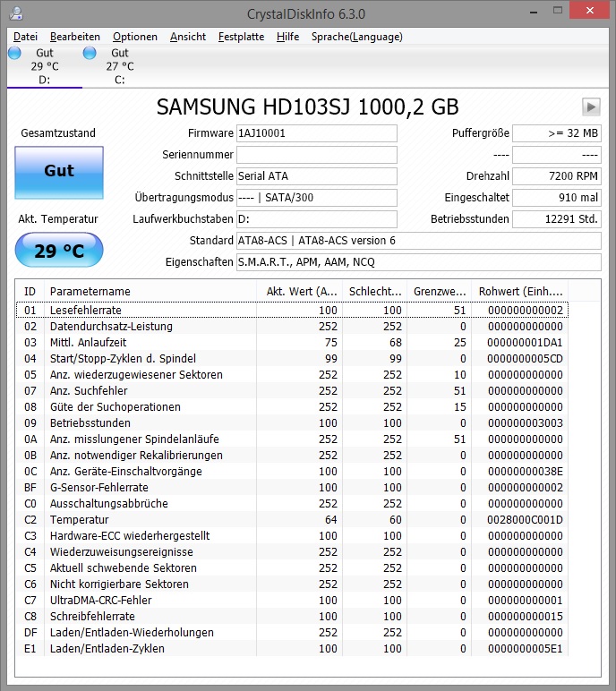Click the Eigenschaften field S.M.A.R.T., APM, AAM, NCQ
Viewport: 616px width, 691px height.
pyautogui.click(x=419, y=262)
